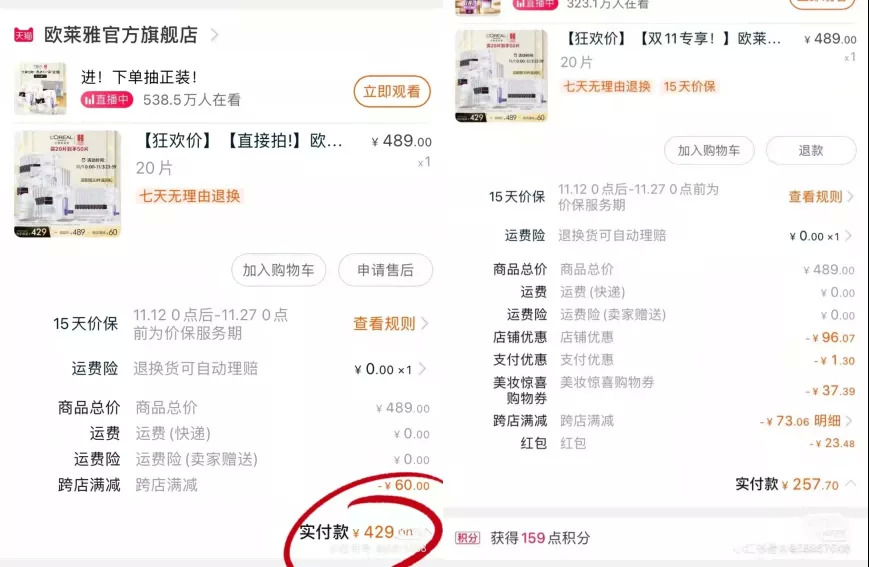Open 欧莱雅官方旗舰店 store chevron
Viewport: 869px width, 567px height.
coord(214,35)
